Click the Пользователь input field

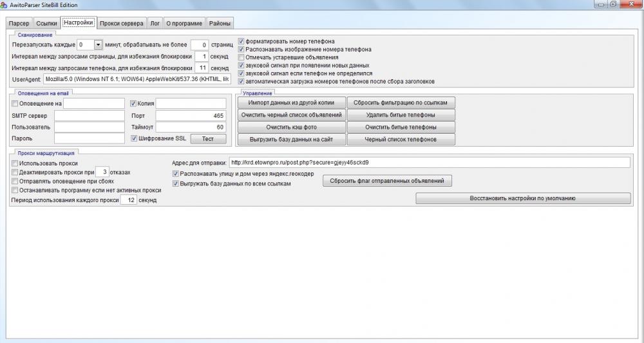89,127
